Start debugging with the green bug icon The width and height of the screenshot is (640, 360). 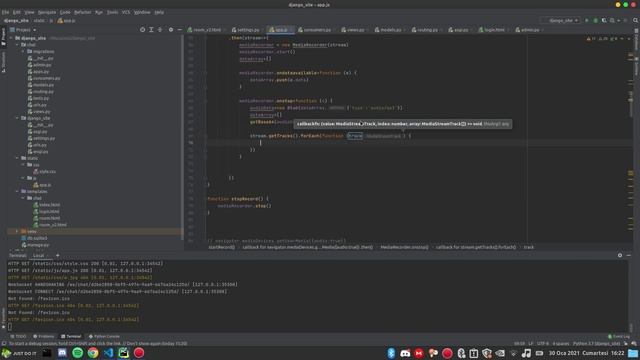tap(596, 20)
